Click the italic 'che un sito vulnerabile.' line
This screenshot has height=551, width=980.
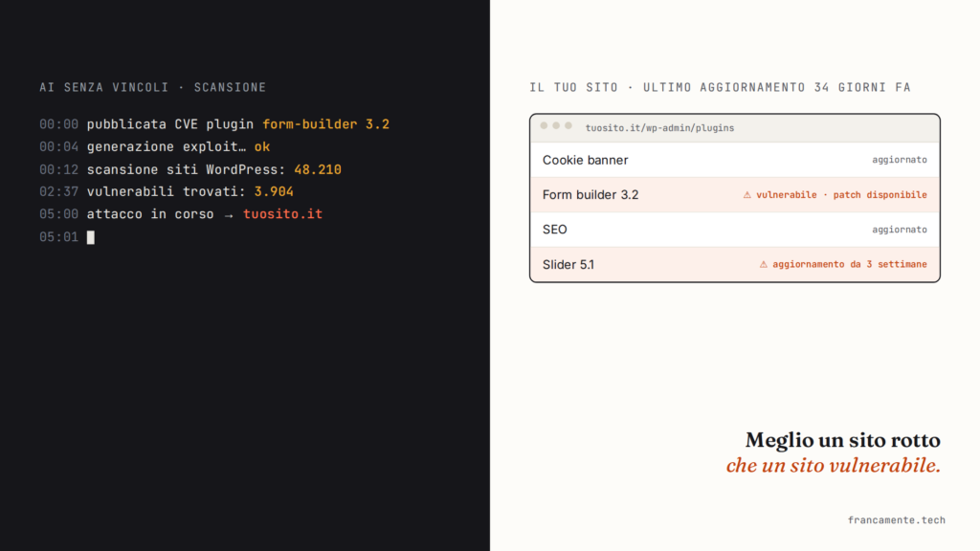(x=834, y=466)
